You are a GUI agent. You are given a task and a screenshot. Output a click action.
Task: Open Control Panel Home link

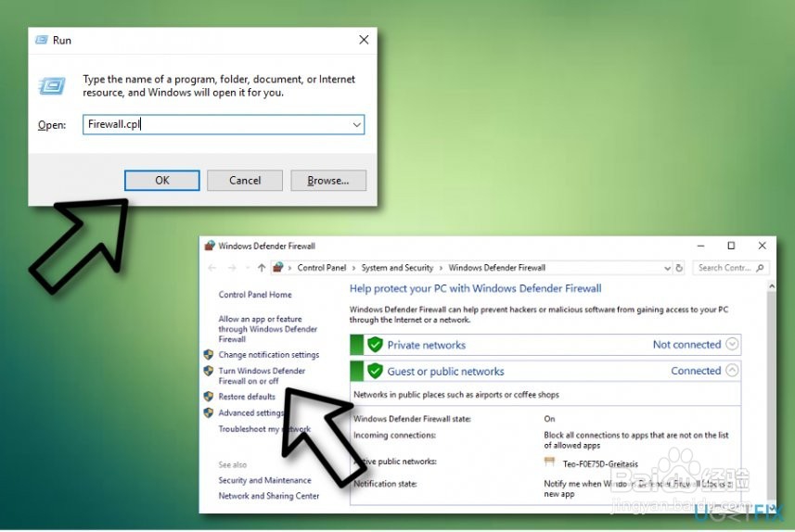tap(255, 295)
